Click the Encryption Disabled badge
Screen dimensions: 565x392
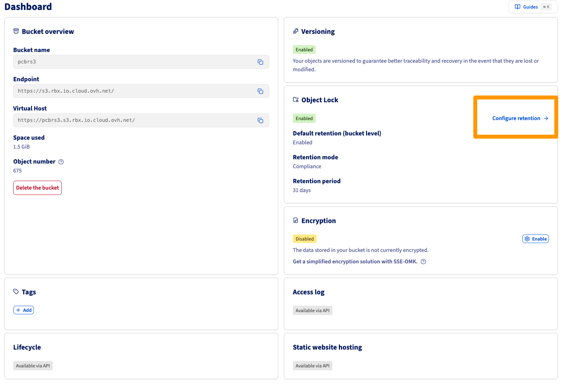[305, 239]
